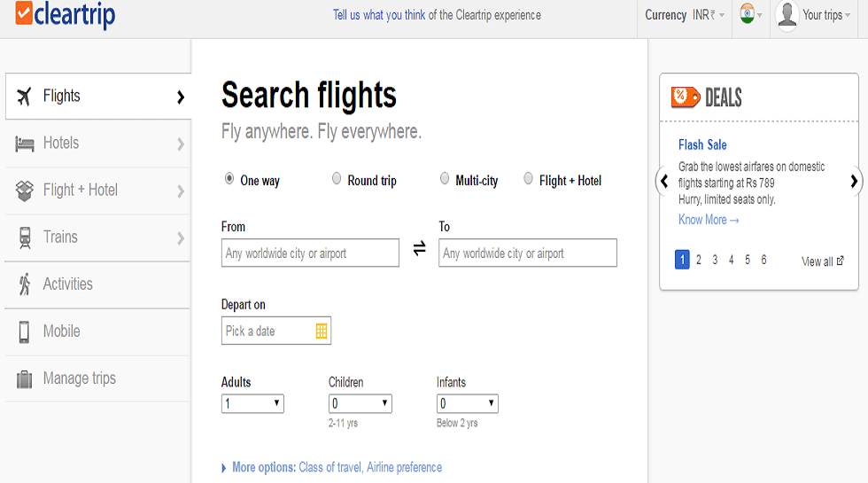
Task: Click the swap cities arrows icon
Action: click(419, 250)
